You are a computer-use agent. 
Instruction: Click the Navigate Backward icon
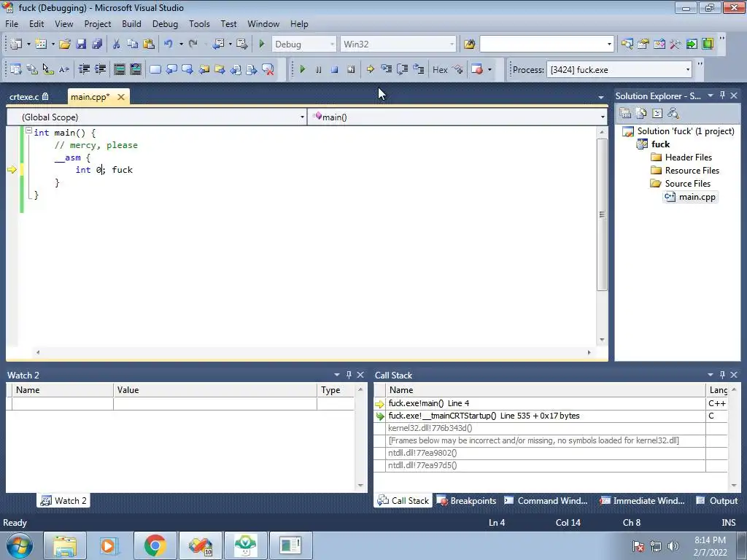(x=218, y=44)
